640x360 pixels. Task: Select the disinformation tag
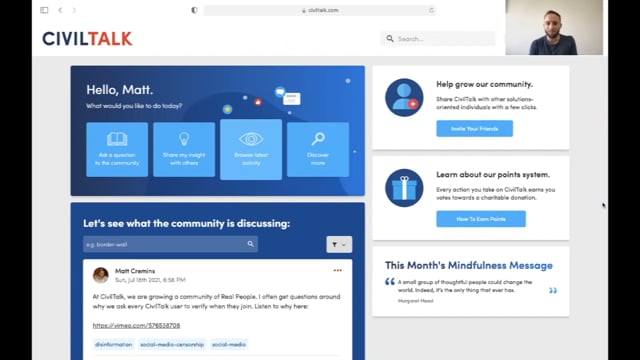113,344
